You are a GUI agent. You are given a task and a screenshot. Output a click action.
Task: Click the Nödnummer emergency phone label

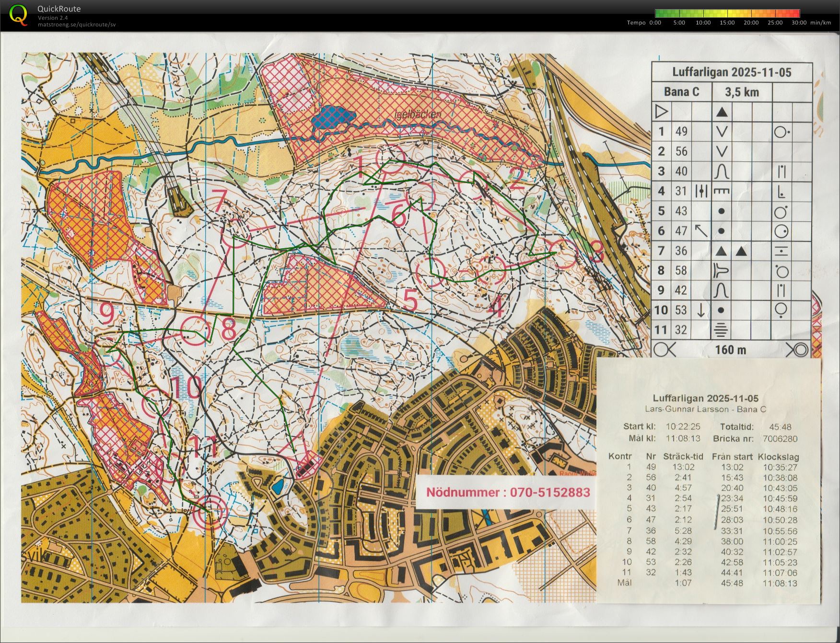pos(508,493)
